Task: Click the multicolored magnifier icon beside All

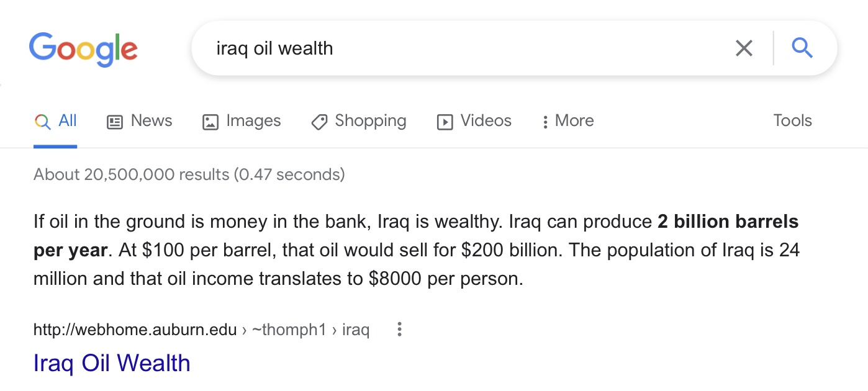Action: click(x=42, y=122)
